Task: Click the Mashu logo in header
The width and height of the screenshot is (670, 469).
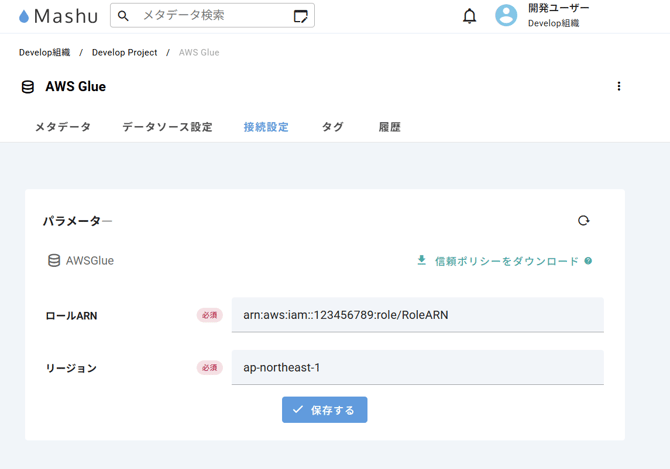Action: [59, 16]
